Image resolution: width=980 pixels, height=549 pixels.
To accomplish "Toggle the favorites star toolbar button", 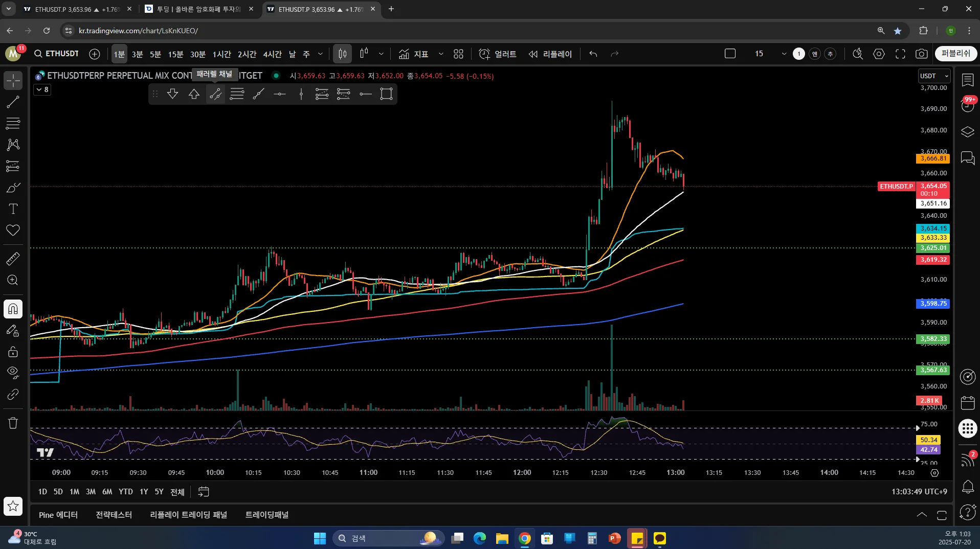I will [x=13, y=506].
